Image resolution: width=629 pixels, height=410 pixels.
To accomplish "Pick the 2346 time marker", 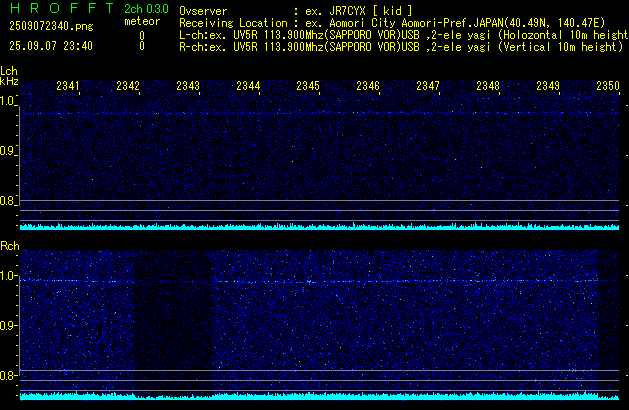I will coord(368,86).
